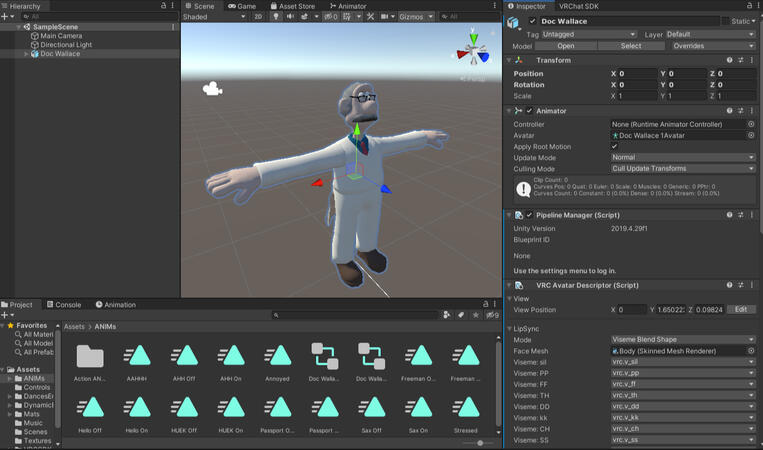This screenshot has height=450, width=763.
Task: Click the Model Open button
Action: (x=565, y=46)
